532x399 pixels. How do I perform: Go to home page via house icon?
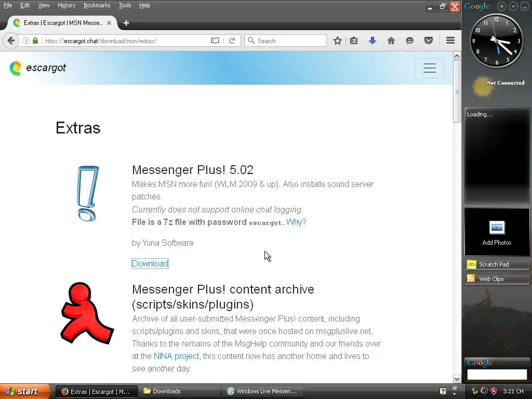(391, 41)
